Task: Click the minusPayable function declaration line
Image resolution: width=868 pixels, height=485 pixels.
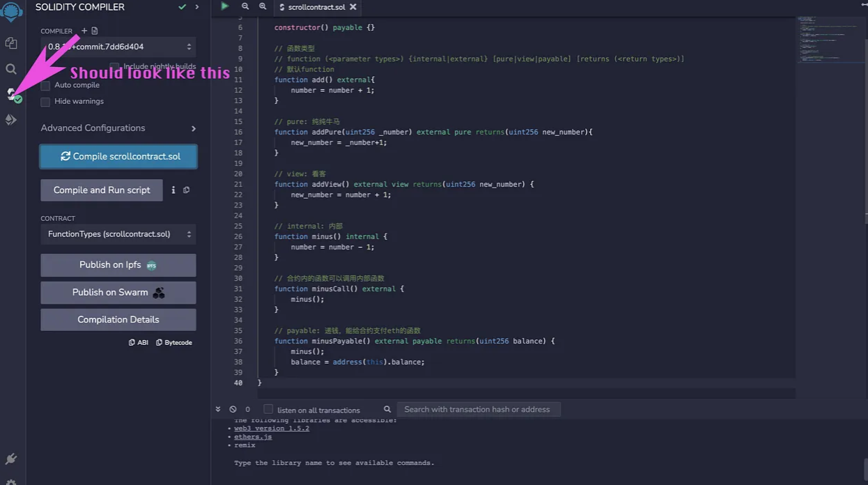Action: click(x=414, y=341)
